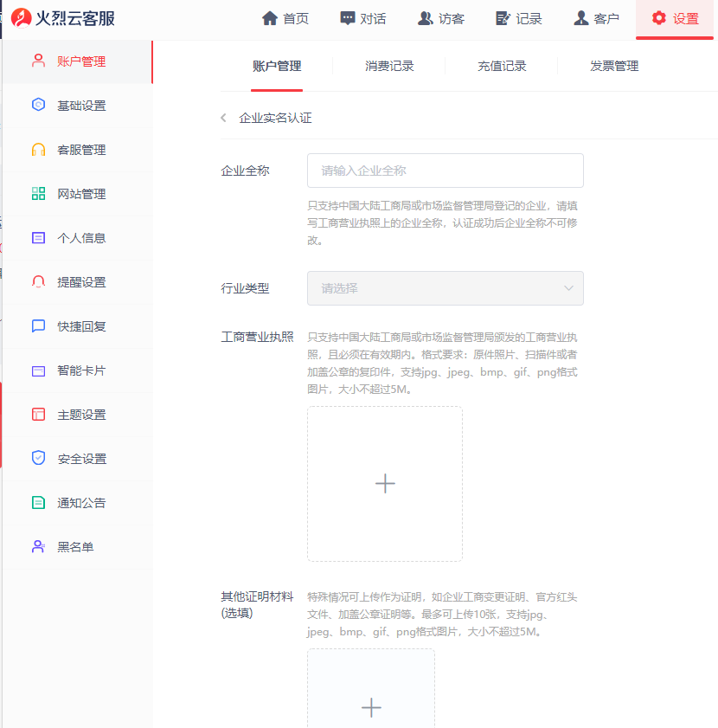Go back using the arrow beside 企业实名认证
718x728 pixels.
pyautogui.click(x=224, y=118)
